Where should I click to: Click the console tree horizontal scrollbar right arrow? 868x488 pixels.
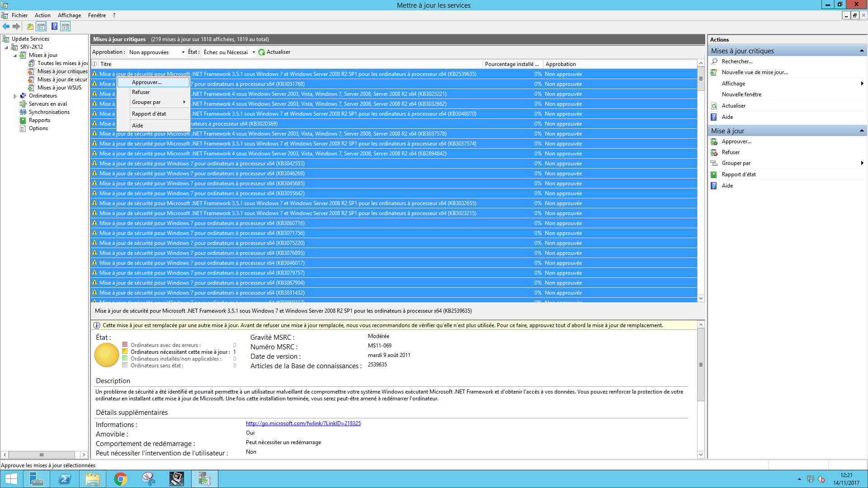84,455
